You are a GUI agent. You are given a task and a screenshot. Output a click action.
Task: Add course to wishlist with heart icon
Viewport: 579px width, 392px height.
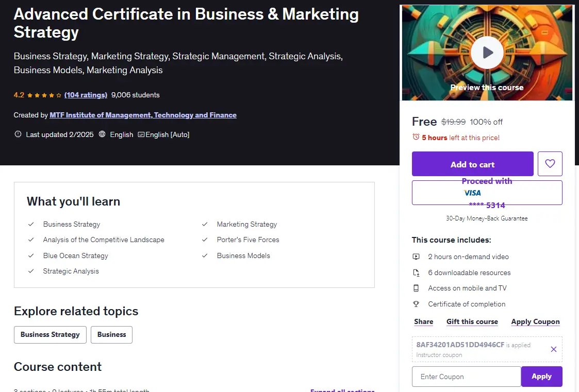[x=550, y=164]
